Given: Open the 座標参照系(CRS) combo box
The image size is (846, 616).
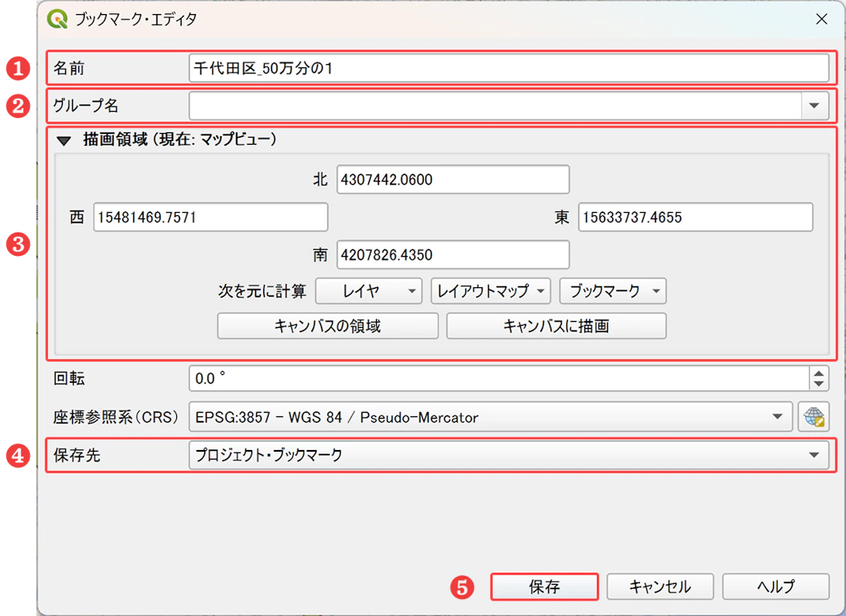Looking at the screenshot, I should pyautogui.click(x=490, y=416).
